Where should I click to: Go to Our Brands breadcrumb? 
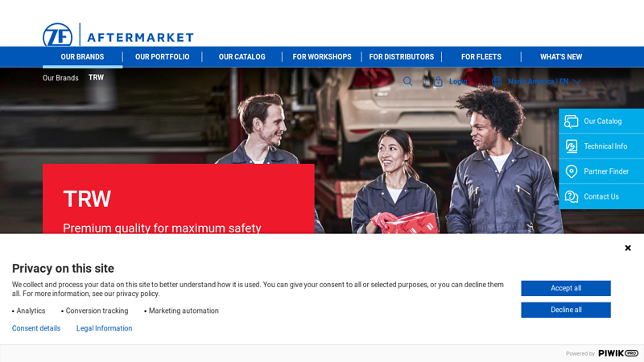point(60,78)
